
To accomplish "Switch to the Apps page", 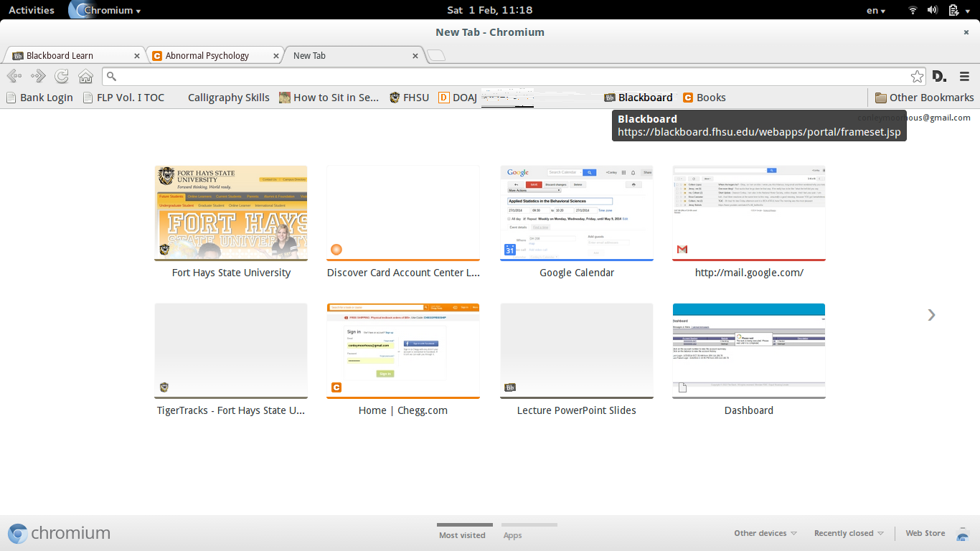I will [512, 534].
